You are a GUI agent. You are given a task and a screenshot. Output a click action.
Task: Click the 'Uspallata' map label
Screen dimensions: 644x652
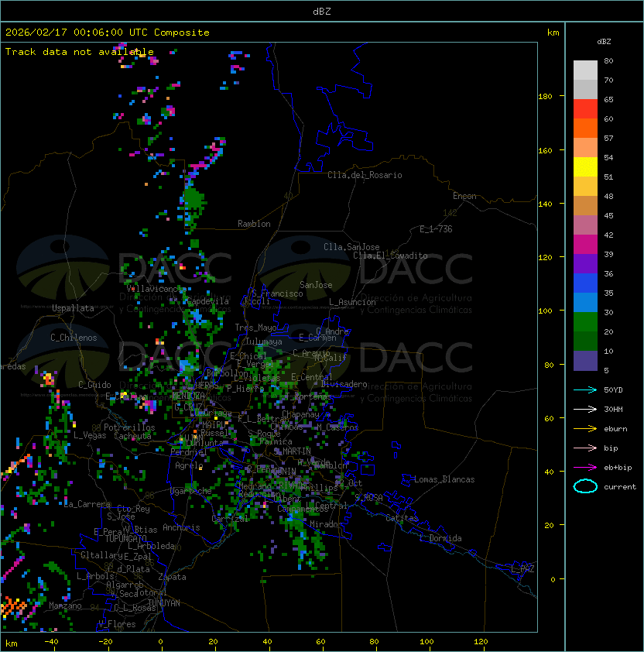point(73,308)
